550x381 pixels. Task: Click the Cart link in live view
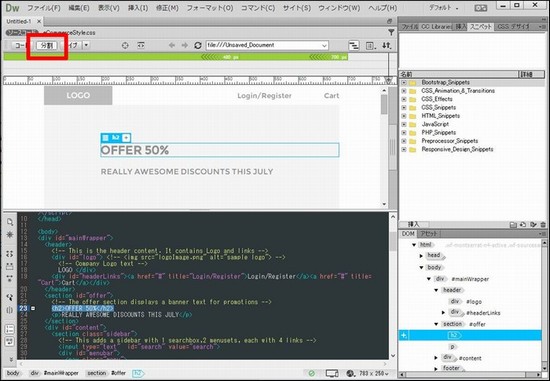click(x=331, y=96)
